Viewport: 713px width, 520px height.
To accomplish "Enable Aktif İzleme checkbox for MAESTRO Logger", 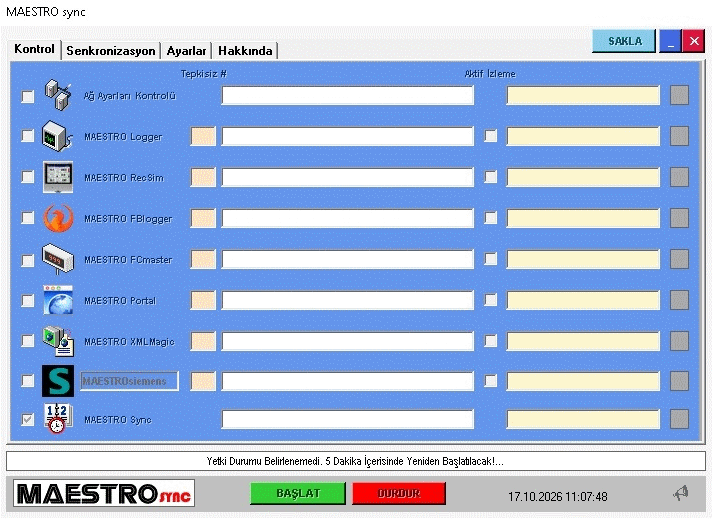I will coord(491,136).
